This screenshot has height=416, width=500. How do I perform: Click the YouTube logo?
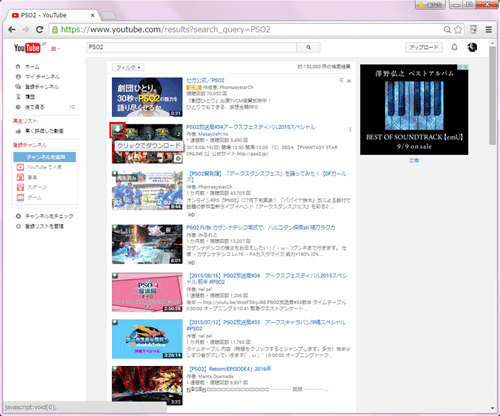27,48
